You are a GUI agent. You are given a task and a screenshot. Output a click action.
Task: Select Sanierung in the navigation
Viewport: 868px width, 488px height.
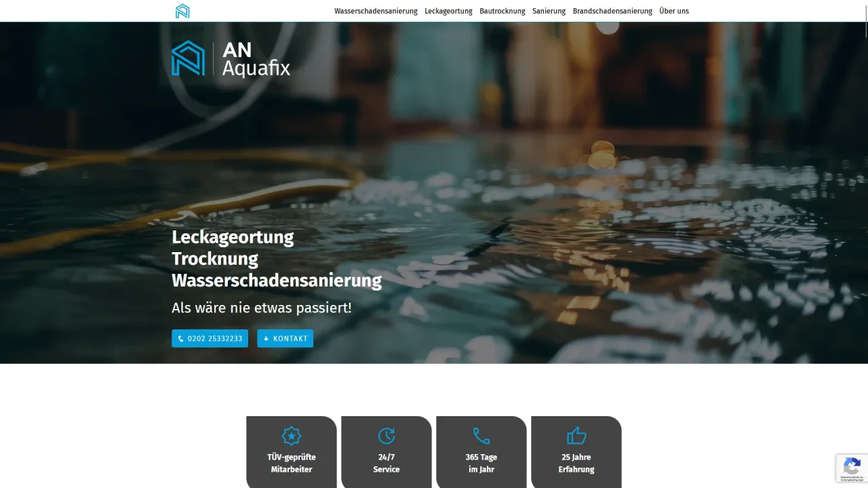click(549, 11)
